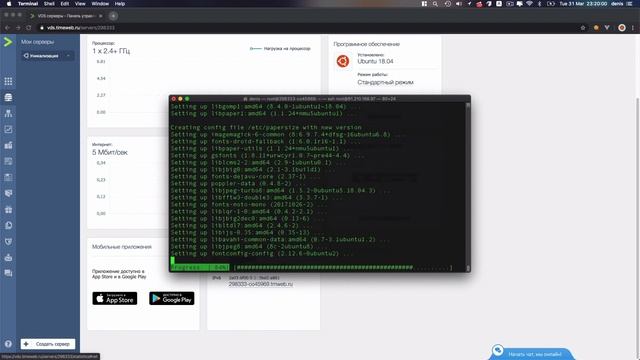Click the App Store download badge
The width and height of the screenshot is (640, 360).
click(115, 298)
